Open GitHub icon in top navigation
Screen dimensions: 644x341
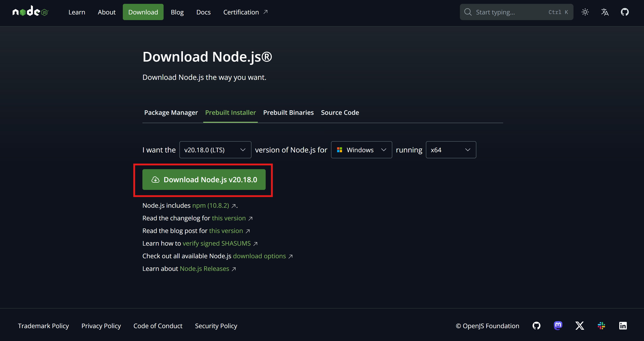pyautogui.click(x=624, y=12)
